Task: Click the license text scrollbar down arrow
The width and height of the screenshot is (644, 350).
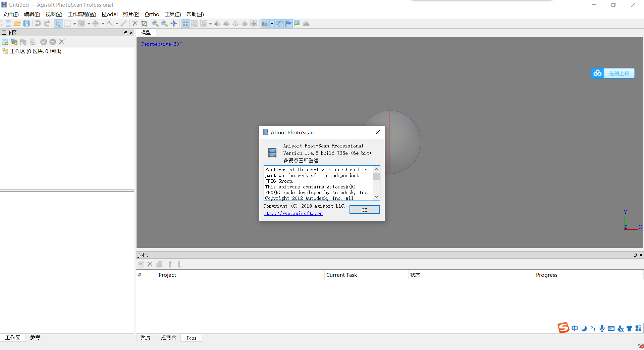Action: point(377,197)
